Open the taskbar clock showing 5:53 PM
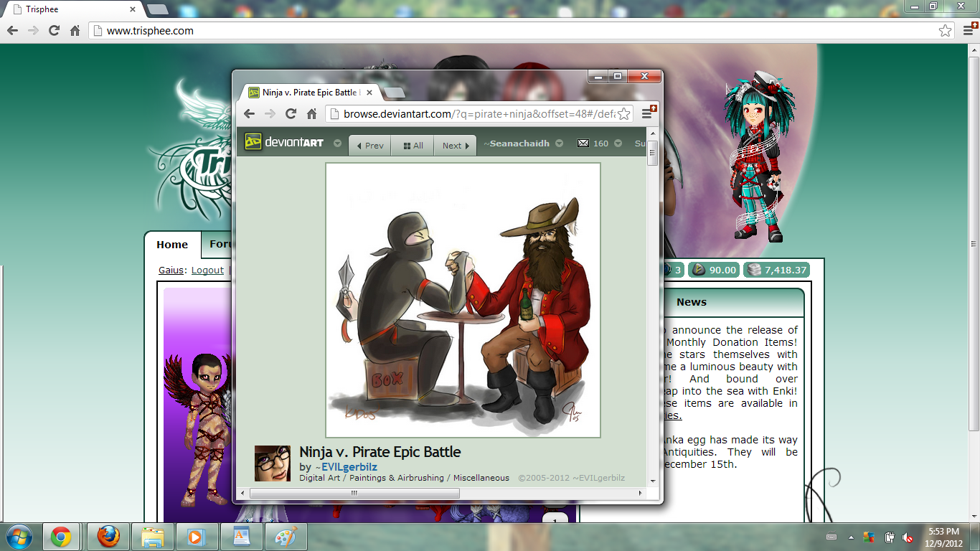This screenshot has height=551, width=980. pos(944,537)
